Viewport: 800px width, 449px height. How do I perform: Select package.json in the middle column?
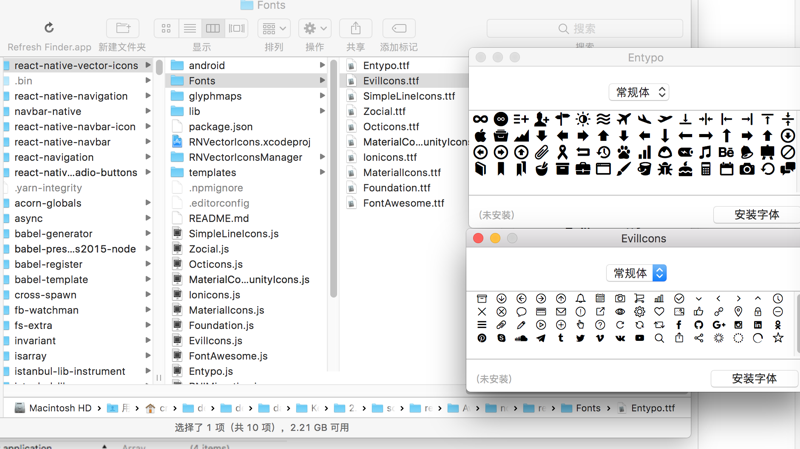point(220,127)
